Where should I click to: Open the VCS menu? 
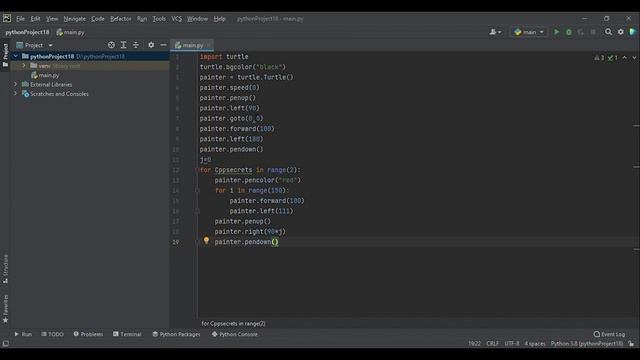click(x=176, y=19)
